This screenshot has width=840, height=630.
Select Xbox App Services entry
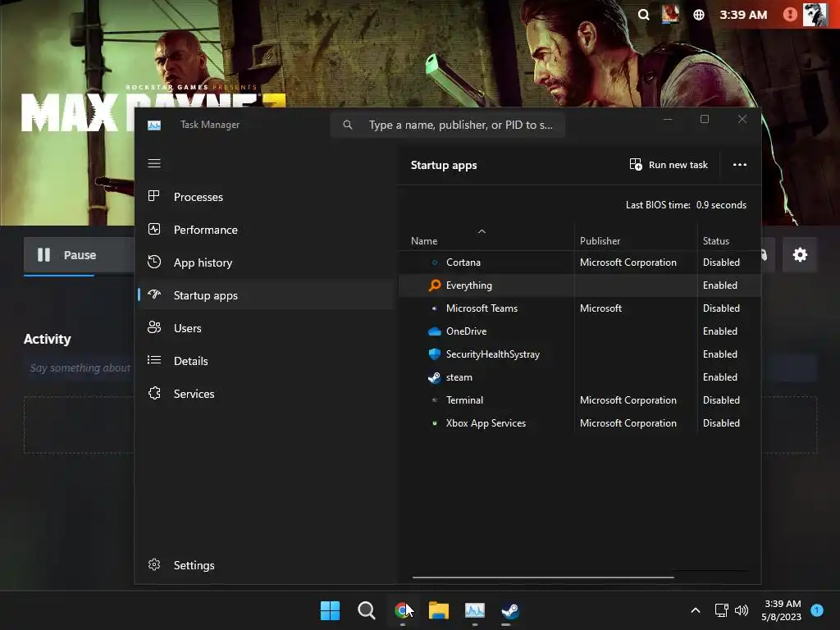(x=580, y=423)
